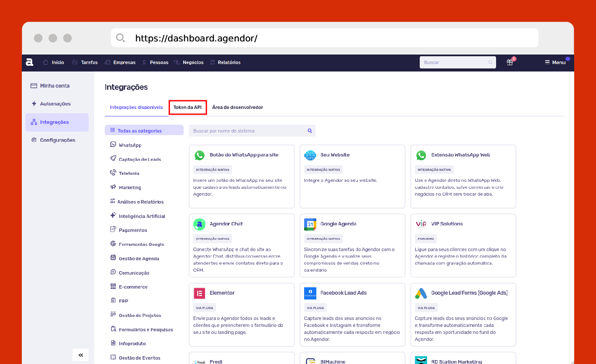596x364 pixels.
Task: Open the Google Agenda integration icon
Action: 310,224
